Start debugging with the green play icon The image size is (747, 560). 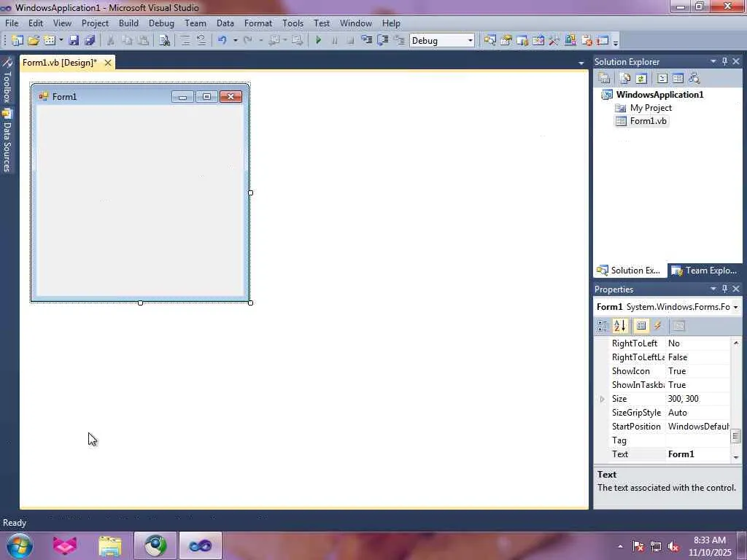[318, 41]
